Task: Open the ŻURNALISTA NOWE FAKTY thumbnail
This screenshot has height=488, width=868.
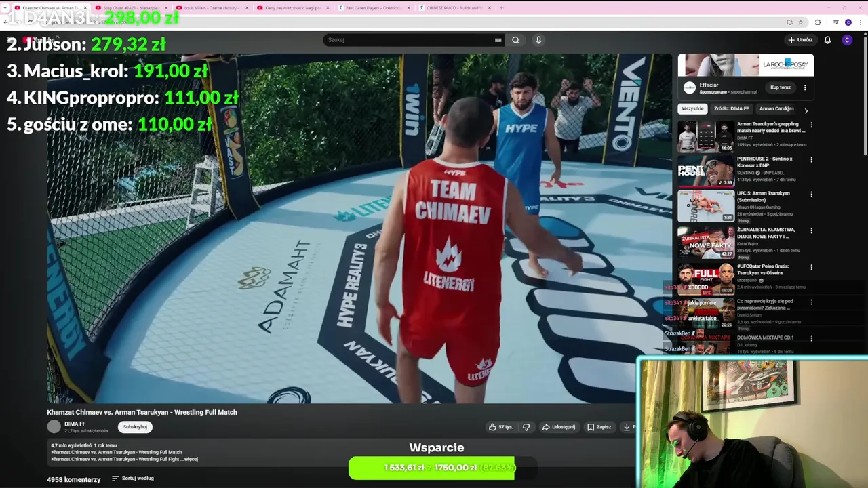Action: (x=706, y=242)
